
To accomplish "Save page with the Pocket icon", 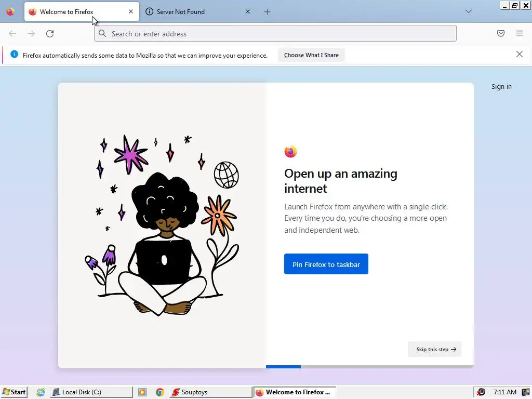I will 501,33.
